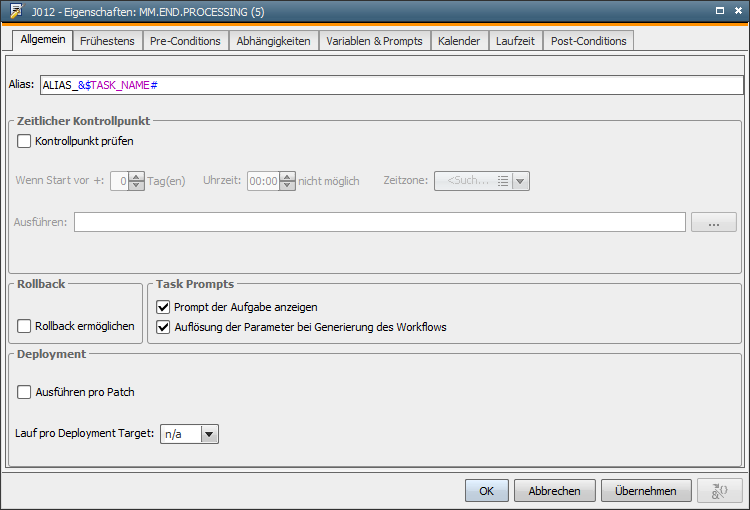Screen dimensions: 750x510
Task: Expand the Zeitzone dropdown arrow
Action: [x=521, y=181]
